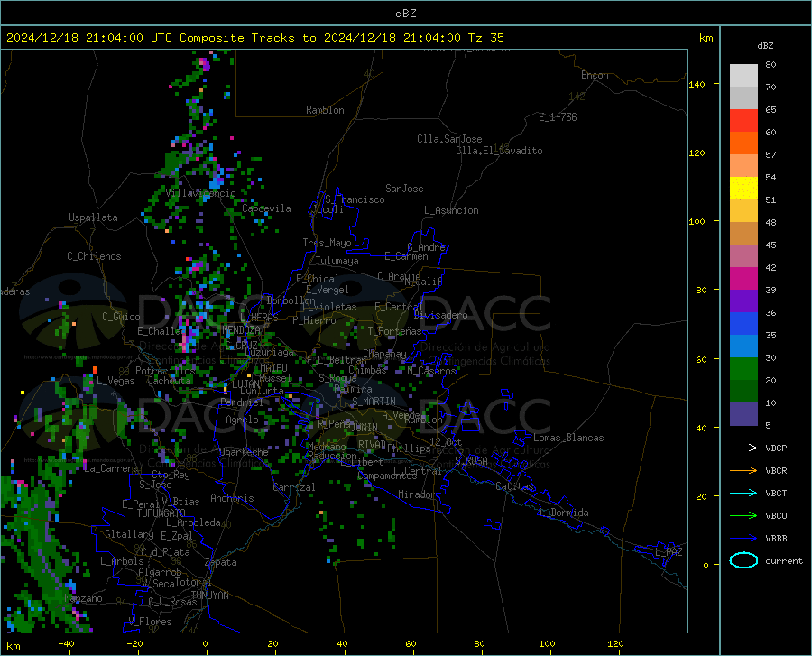Image resolution: width=812 pixels, height=656 pixels.
Task: Click the TUNUYAN map label
Action: coord(209,596)
